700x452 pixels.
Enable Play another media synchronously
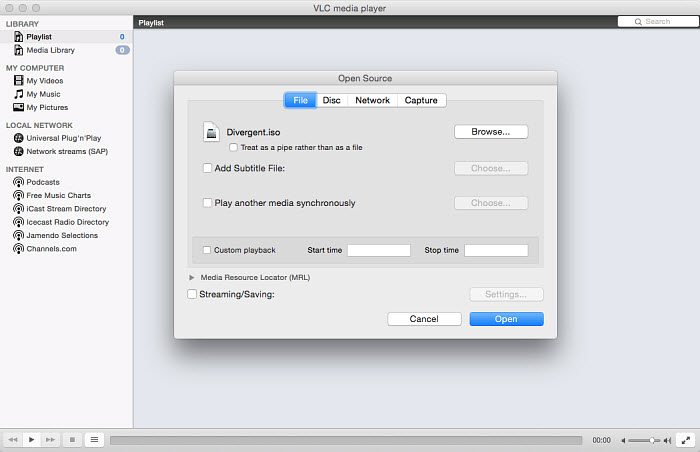[x=207, y=203]
